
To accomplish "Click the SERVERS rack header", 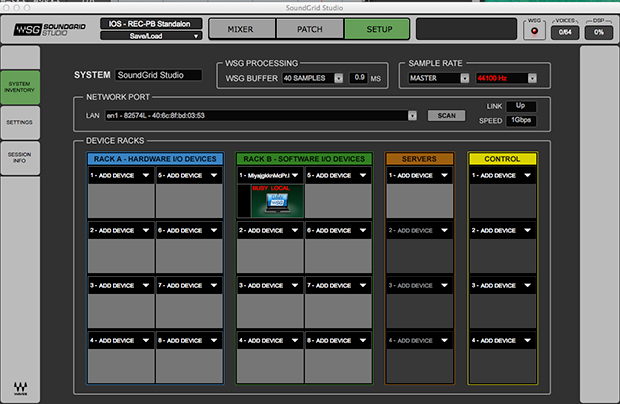I will 420,159.
